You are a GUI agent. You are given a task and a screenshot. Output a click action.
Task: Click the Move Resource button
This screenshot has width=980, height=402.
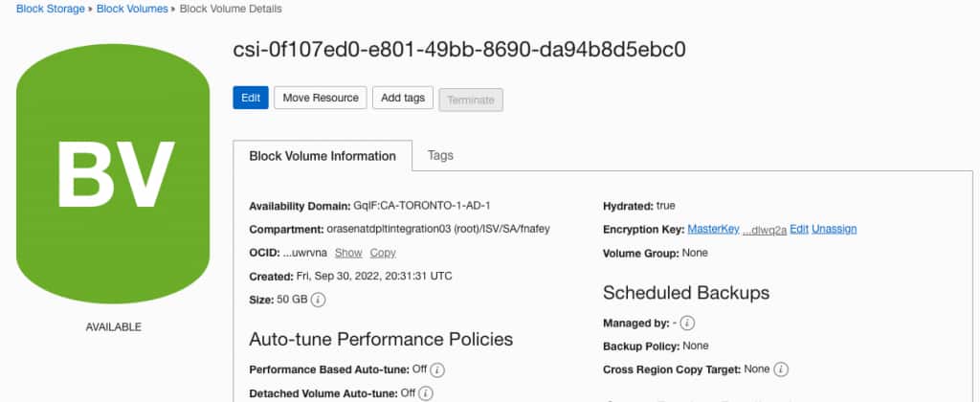click(321, 98)
